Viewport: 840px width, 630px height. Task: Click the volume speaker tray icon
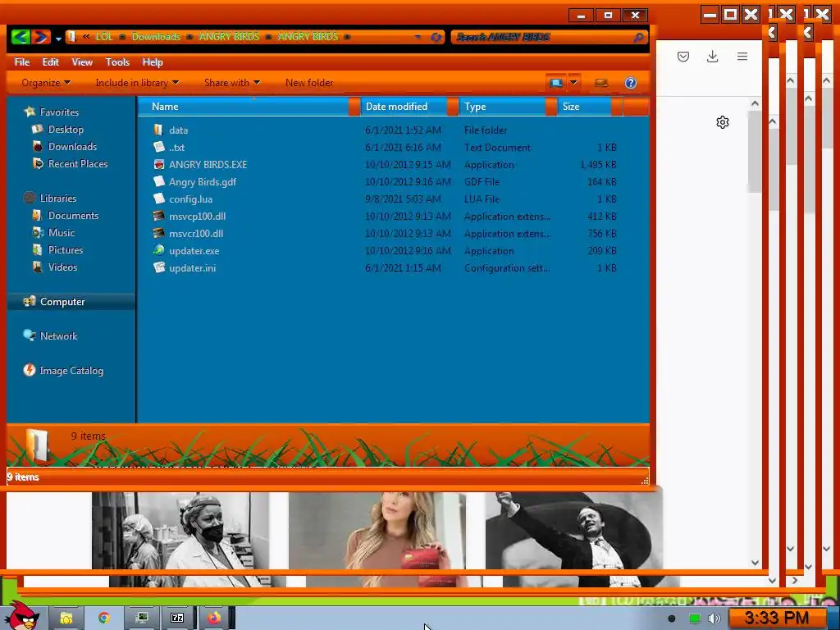(714, 619)
